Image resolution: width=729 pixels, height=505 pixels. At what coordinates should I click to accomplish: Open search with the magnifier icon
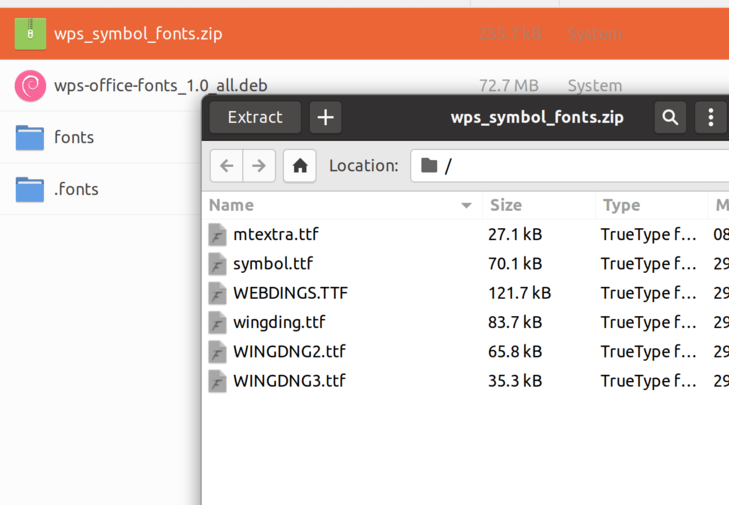pyautogui.click(x=670, y=117)
